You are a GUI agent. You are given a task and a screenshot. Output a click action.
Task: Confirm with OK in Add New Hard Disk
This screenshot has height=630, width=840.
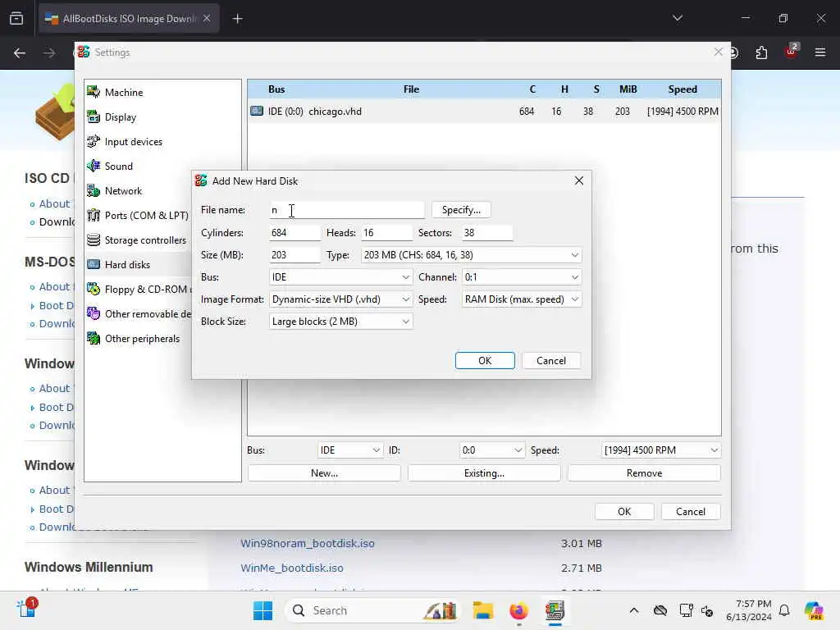pos(485,361)
